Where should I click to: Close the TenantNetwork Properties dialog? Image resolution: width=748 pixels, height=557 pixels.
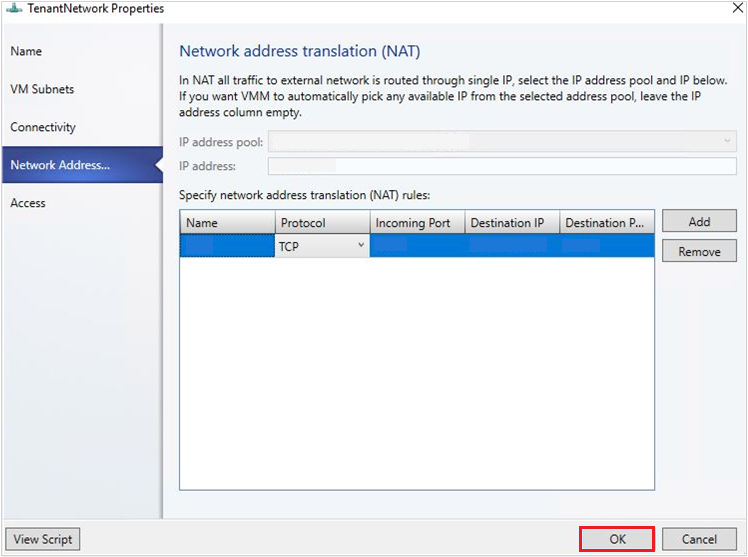point(738,8)
